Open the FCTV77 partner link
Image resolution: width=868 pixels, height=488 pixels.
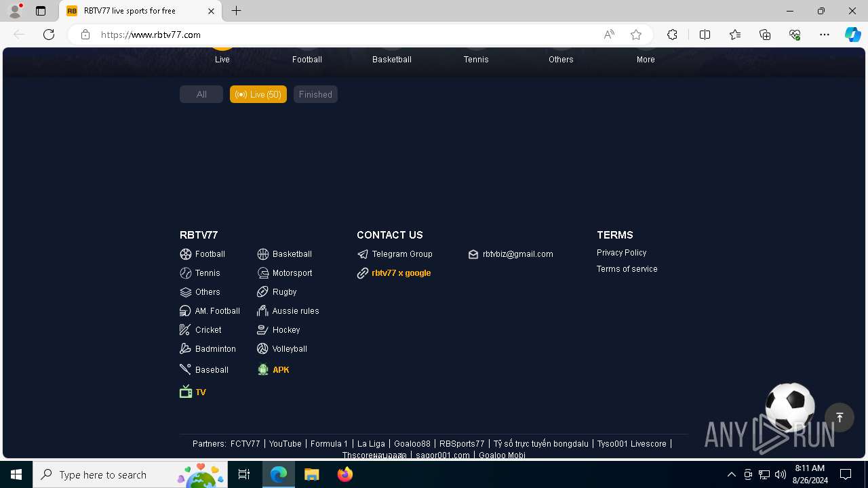(245, 444)
